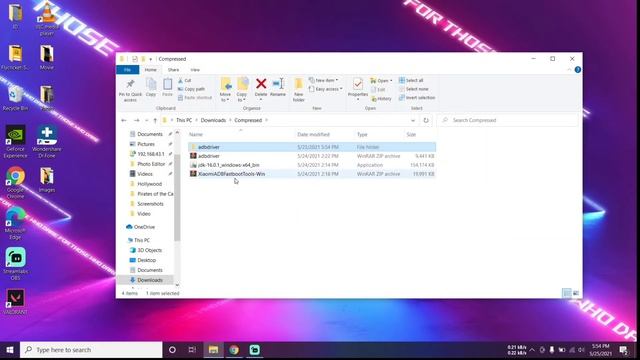640x360 pixels.
Task: Switch to the Home ribbon tab
Action: (x=151, y=70)
